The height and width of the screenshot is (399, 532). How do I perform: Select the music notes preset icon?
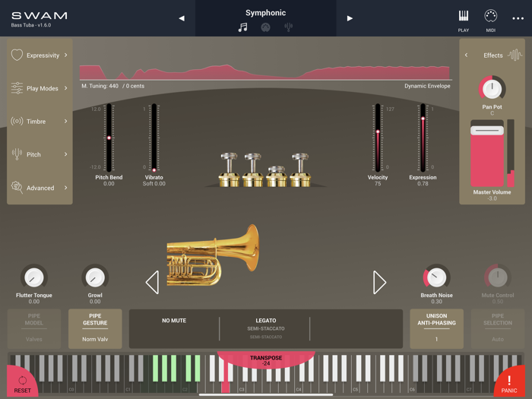pyautogui.click(x=242, y=27)
